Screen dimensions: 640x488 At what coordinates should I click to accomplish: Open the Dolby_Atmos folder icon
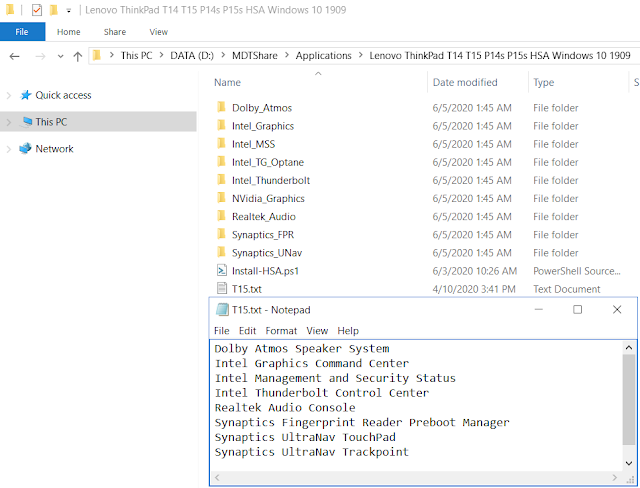point(221,107)
